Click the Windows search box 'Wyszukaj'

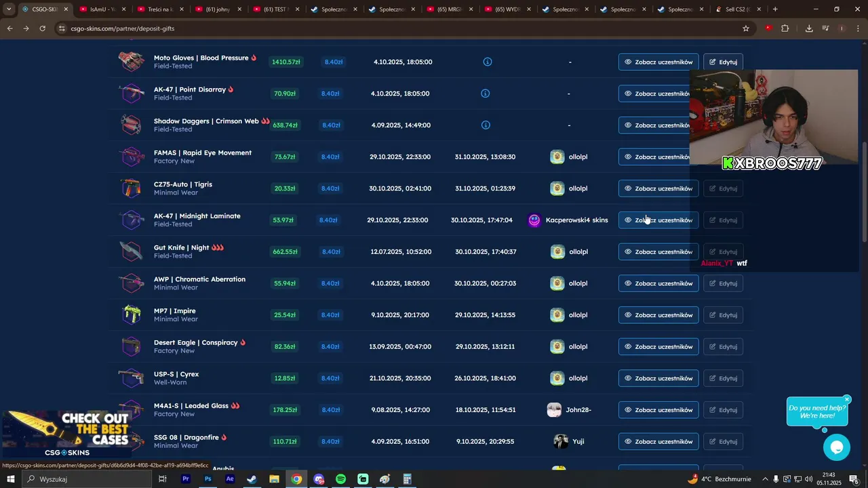pos(87,479)
